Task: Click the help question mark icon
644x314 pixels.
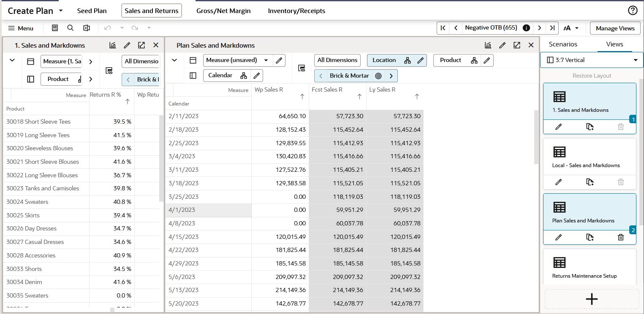Action: tap(632, 11)
